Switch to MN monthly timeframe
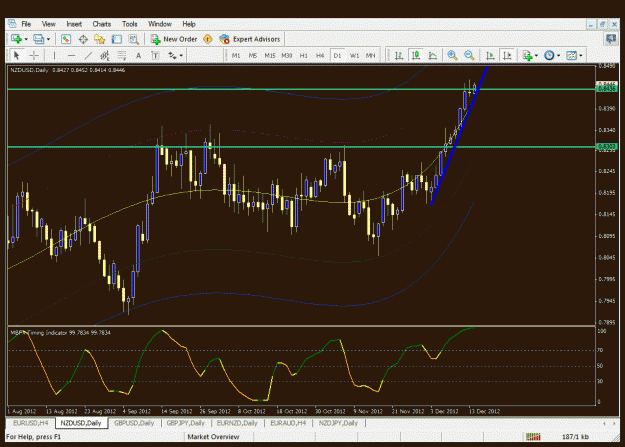The image size is (625, 447). [371, 55]
